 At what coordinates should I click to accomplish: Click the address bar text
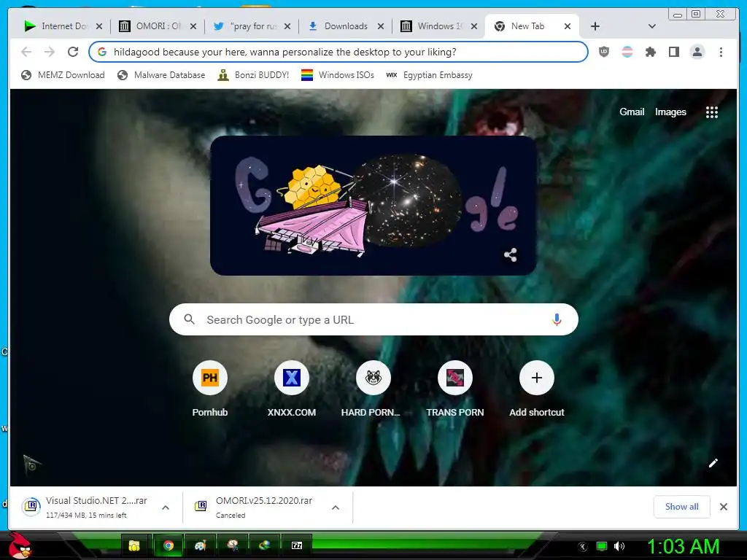285,52
